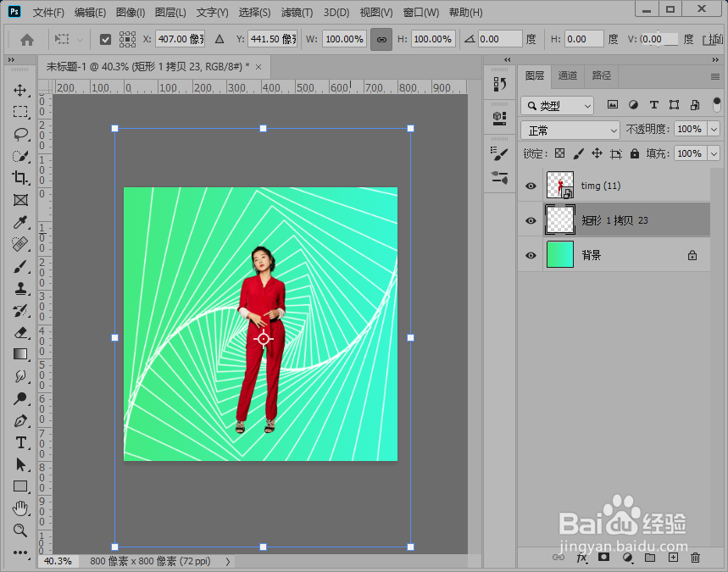Click the home button in options bar
The height and width of the screenshot is (572, 728).
[27, 39]
